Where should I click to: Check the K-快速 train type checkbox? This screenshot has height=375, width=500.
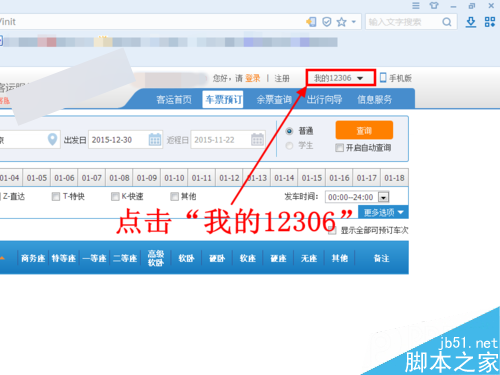click(115, 197)
